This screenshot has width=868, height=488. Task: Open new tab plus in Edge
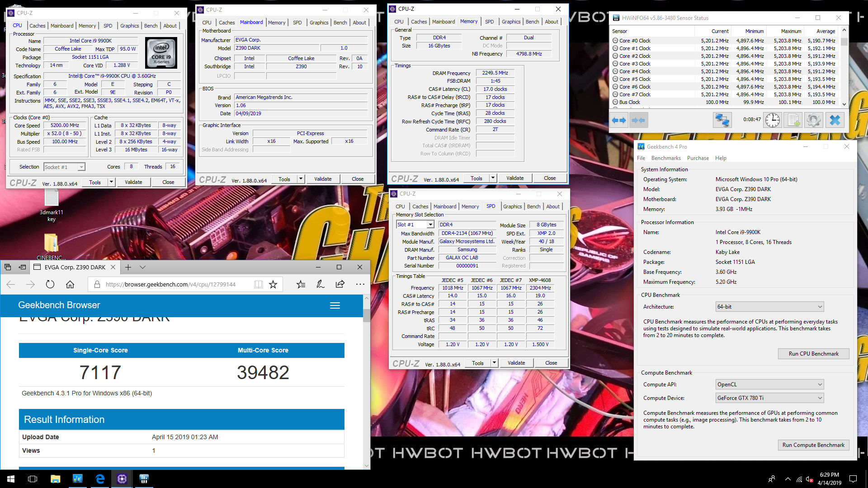pyautogui.click(x=128, y=267)
